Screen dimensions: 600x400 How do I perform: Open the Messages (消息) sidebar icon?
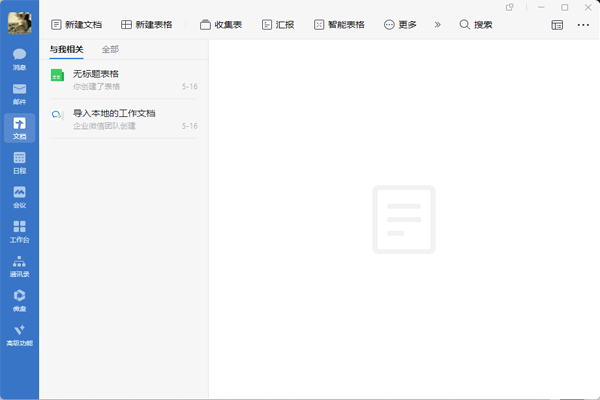tap(20, 59)
